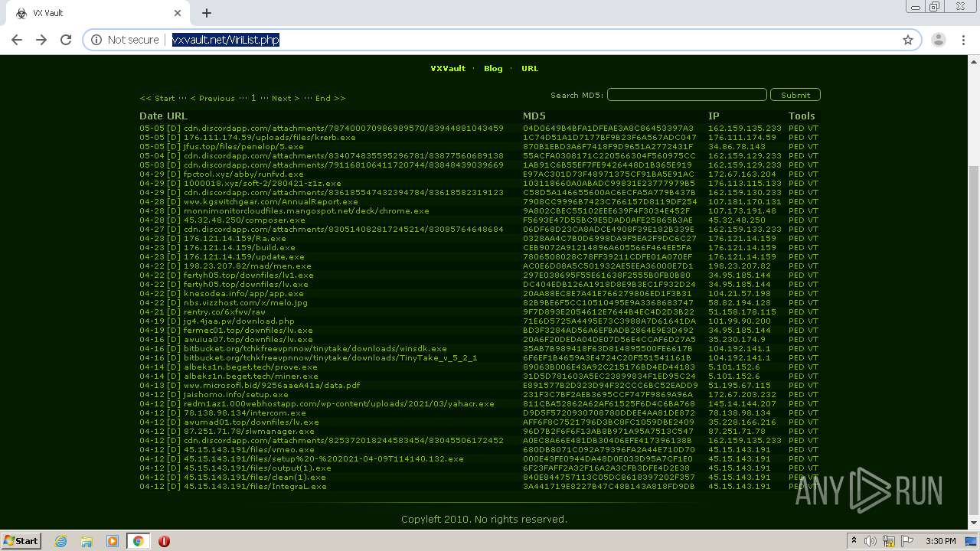Open the red Opera taskbar icon
The width and height of the screenshot is (980, 551).
(164, 541)
